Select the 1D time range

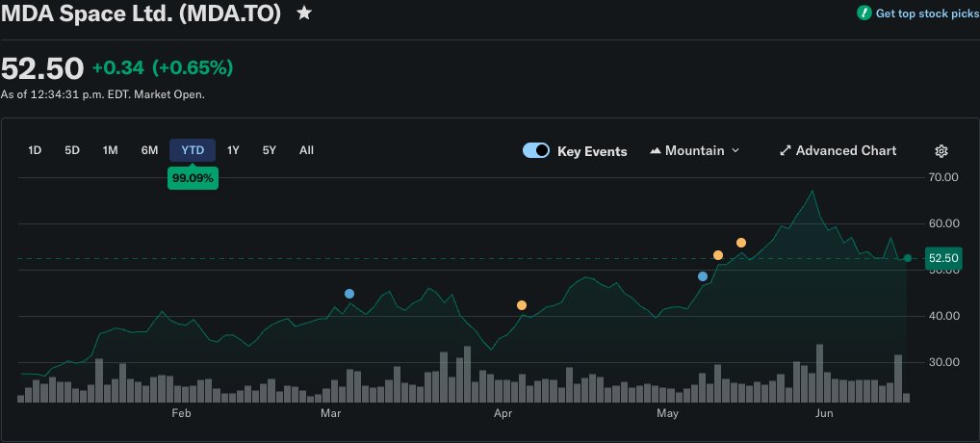coord(35,150)
